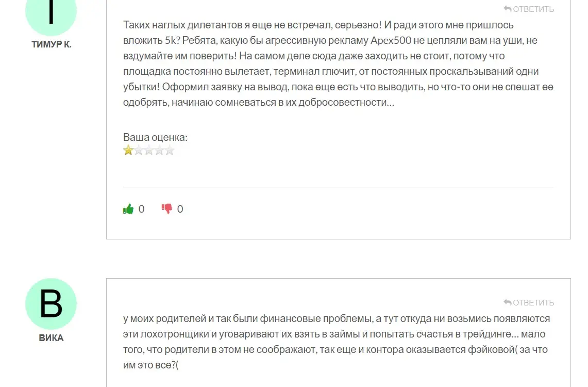Select the first gold rating star
This screenshot has width=588, height=387.
point(128,150)
